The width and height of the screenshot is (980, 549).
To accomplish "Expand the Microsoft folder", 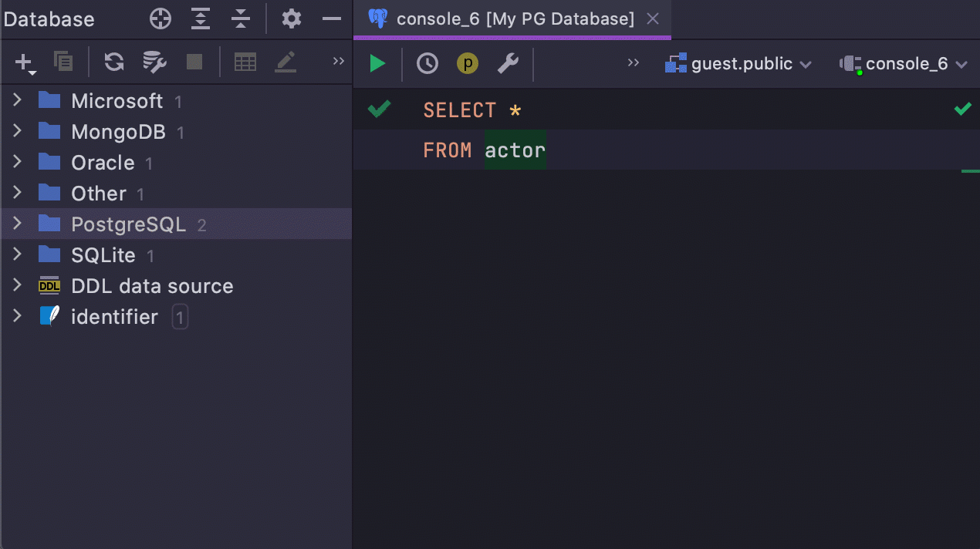I will 18,100.
